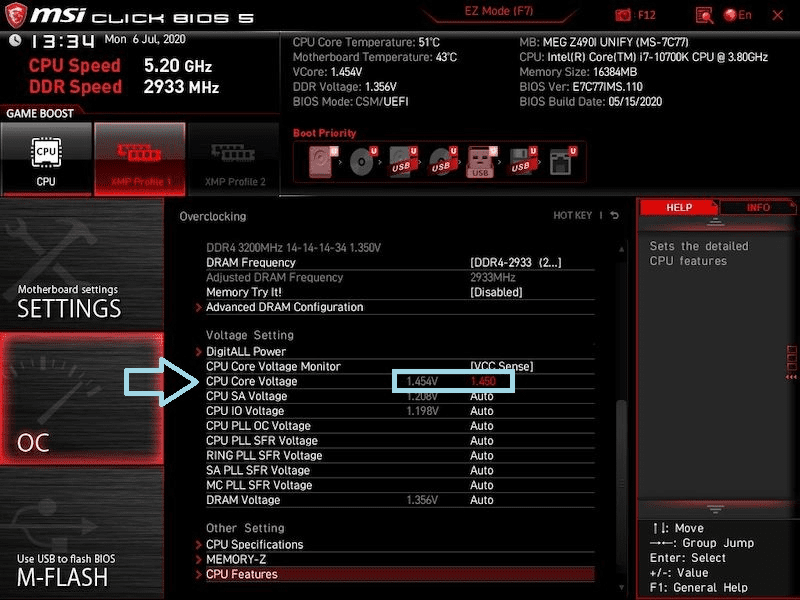
Task: Select the CPU PLL SFR Voltage Auto field
Action: pos(482,440)
